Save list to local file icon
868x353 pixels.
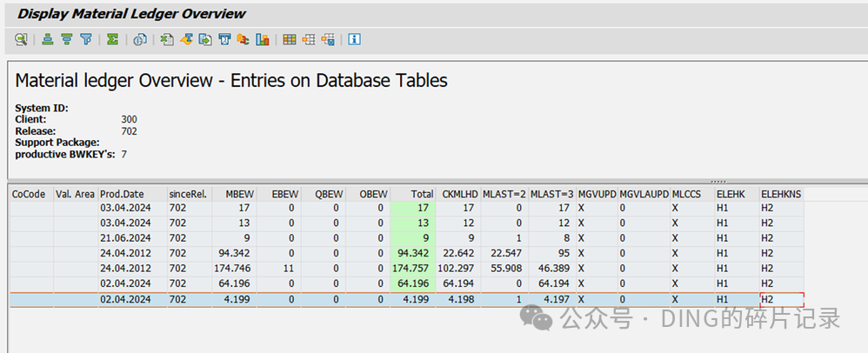pos(205,39)
